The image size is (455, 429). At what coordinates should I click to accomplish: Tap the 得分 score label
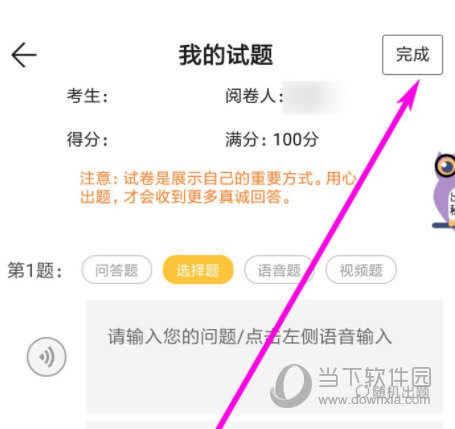pos(87,139)
